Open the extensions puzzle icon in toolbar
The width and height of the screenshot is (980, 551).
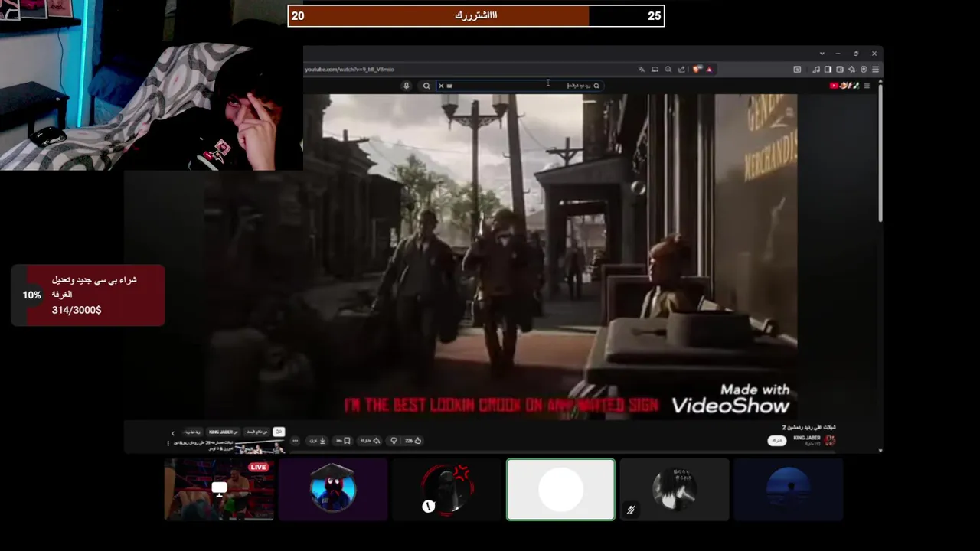pyautogui.click(x=851, y=70)
